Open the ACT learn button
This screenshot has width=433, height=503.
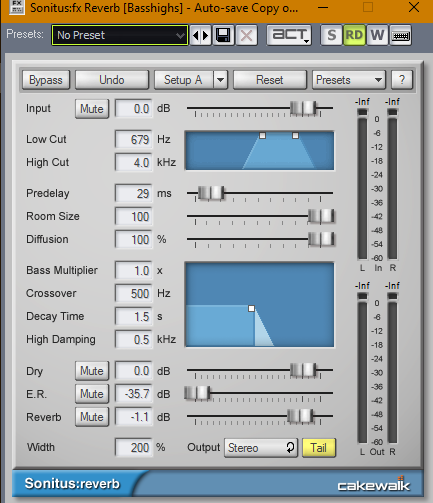pos(289,35)
